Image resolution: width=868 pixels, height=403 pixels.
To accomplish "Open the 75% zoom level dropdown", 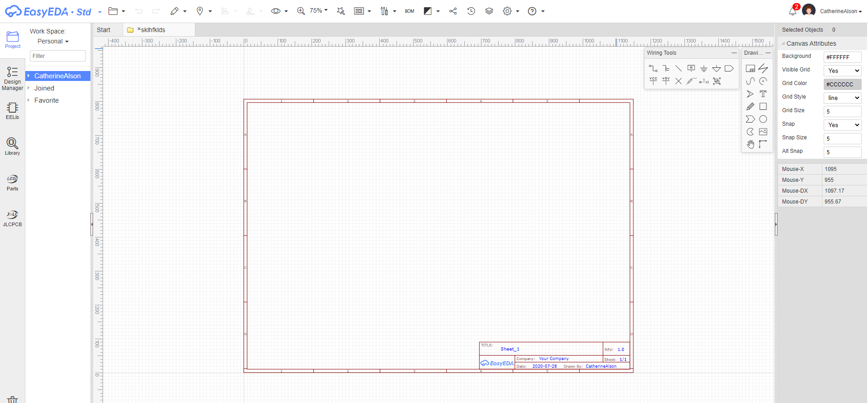I will (x=319, y=10).
